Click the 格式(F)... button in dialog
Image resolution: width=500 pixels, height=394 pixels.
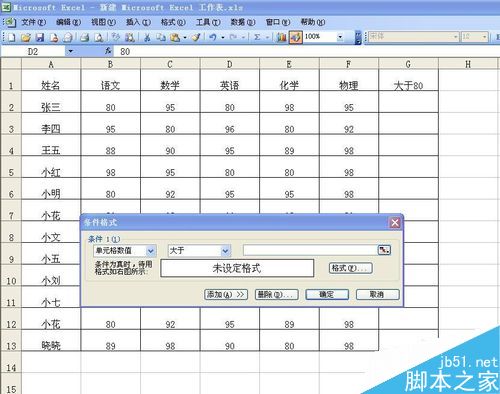(351, 268)
